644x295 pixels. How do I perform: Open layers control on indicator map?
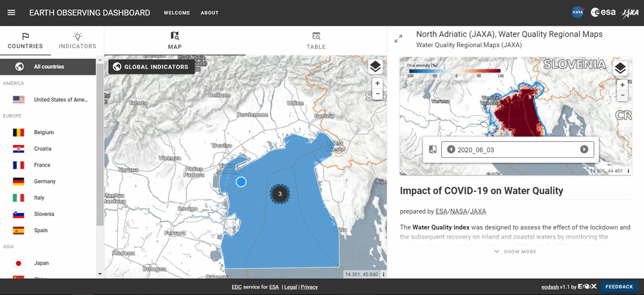(x=620, y=68)
